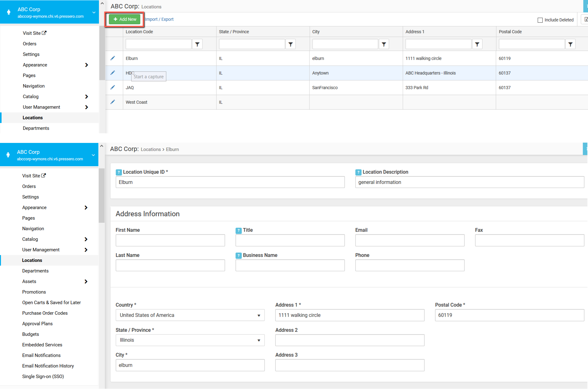Open Approval Plans

pyautogui.click(x=38, y=324)
